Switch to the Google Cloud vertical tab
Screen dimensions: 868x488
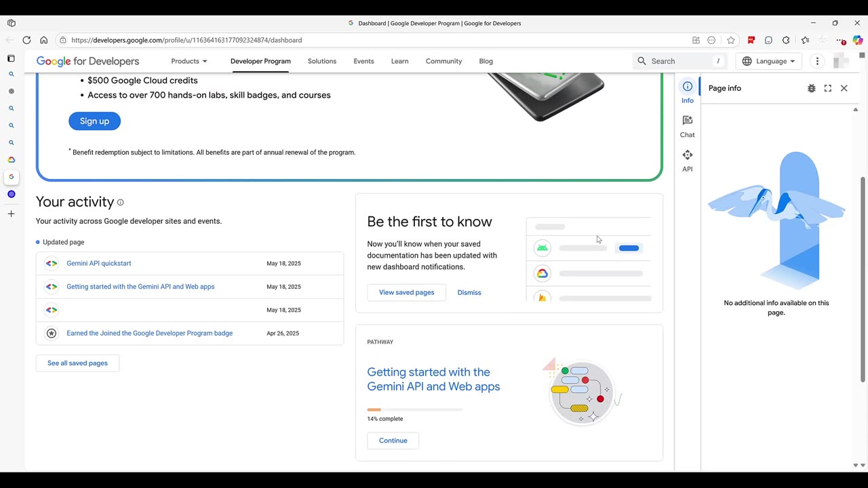tap(11, 160)
